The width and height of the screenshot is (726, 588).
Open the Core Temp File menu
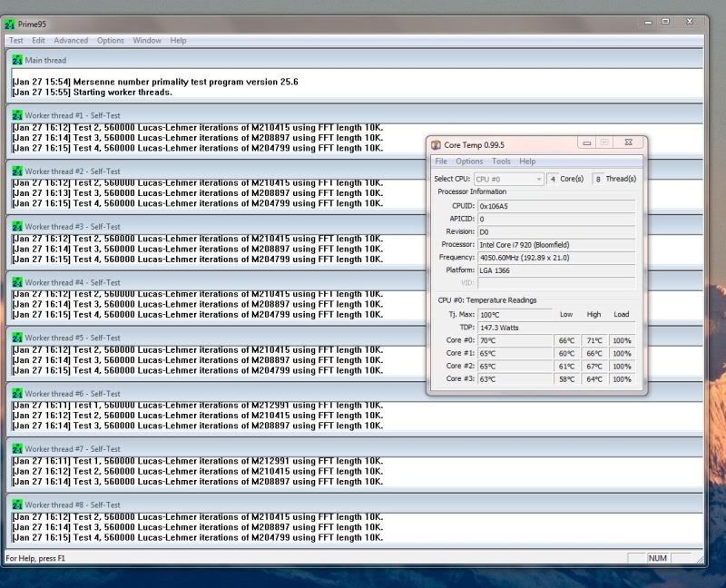(x=441, y=162)
